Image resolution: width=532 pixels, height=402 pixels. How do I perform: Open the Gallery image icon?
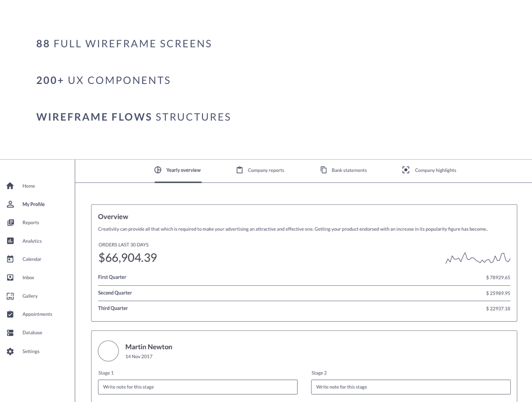pyautogui.click(x=10, y=296)
